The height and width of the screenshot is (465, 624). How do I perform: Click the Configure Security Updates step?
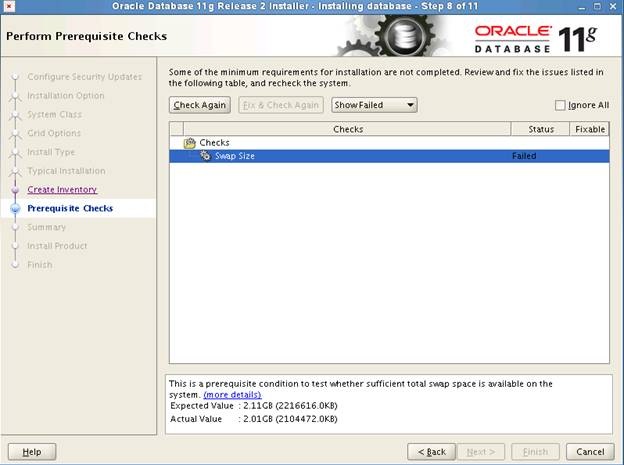pos(84,76)
